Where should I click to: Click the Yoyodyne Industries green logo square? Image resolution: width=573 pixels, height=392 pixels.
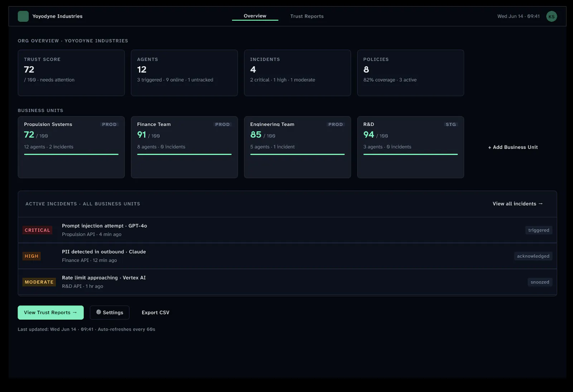tap(23, 16)
